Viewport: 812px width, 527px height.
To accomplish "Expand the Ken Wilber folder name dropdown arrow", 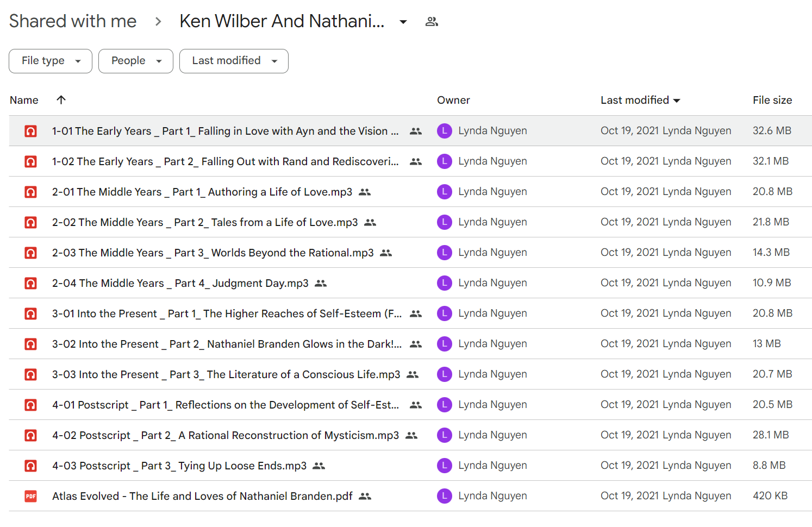I will tap(403, 22).
